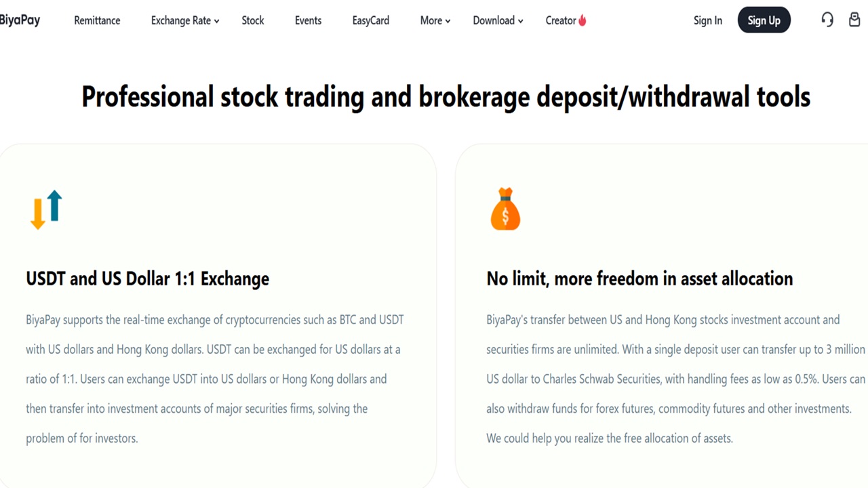Open the EasyCard page

pos(371,20)
